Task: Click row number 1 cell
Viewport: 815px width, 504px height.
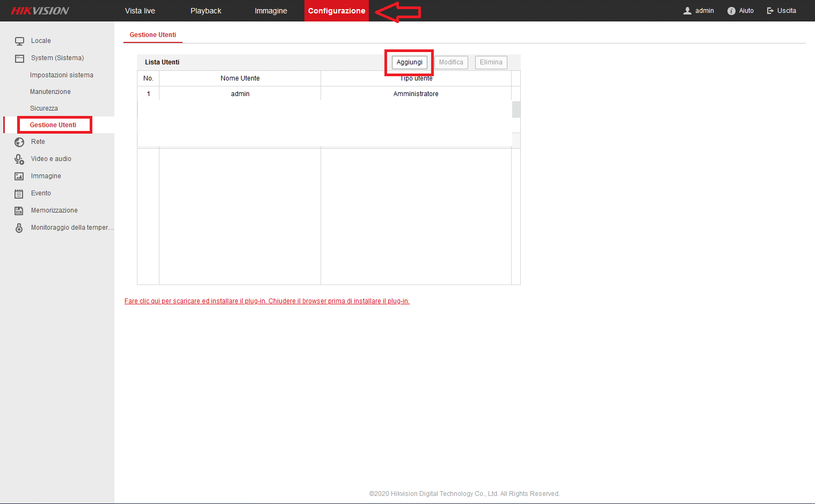Action: point(149,94)
